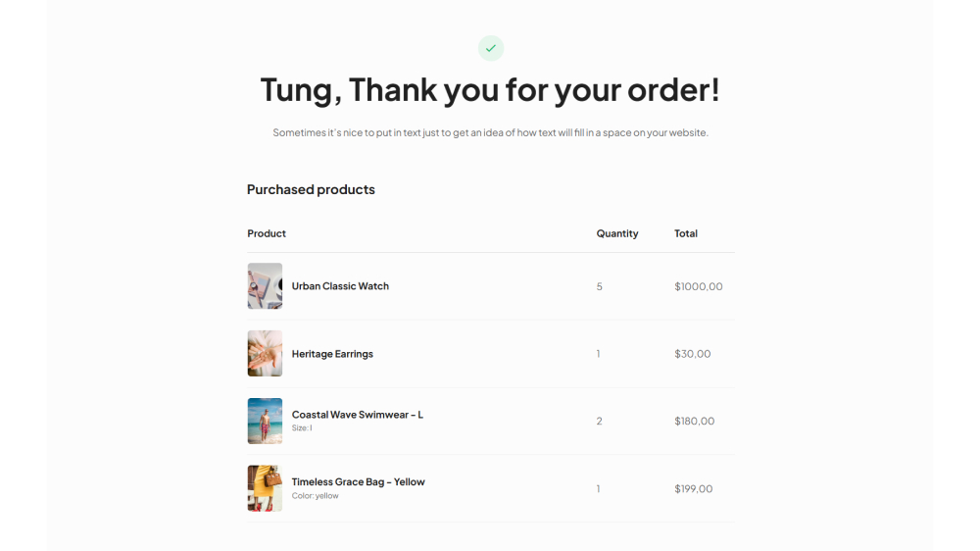The image size is (980, 551).
Task: Click the $180,00 swimwear total
Action: [x=694, y=421]
